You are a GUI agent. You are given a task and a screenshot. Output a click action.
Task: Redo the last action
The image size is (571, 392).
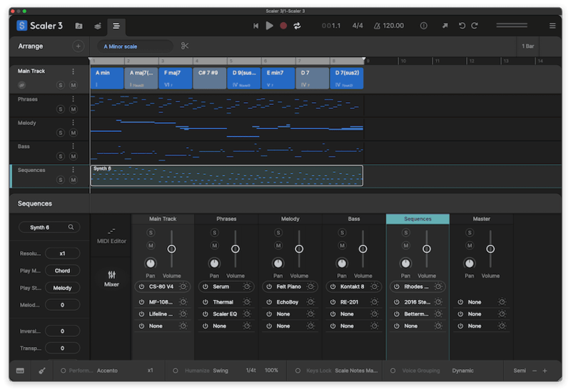click(475, 26)
